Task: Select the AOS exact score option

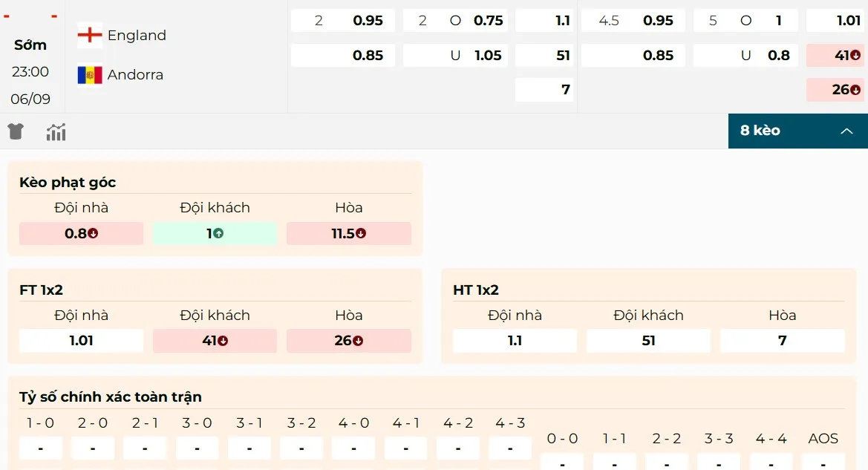Action: tap(823, 464)
